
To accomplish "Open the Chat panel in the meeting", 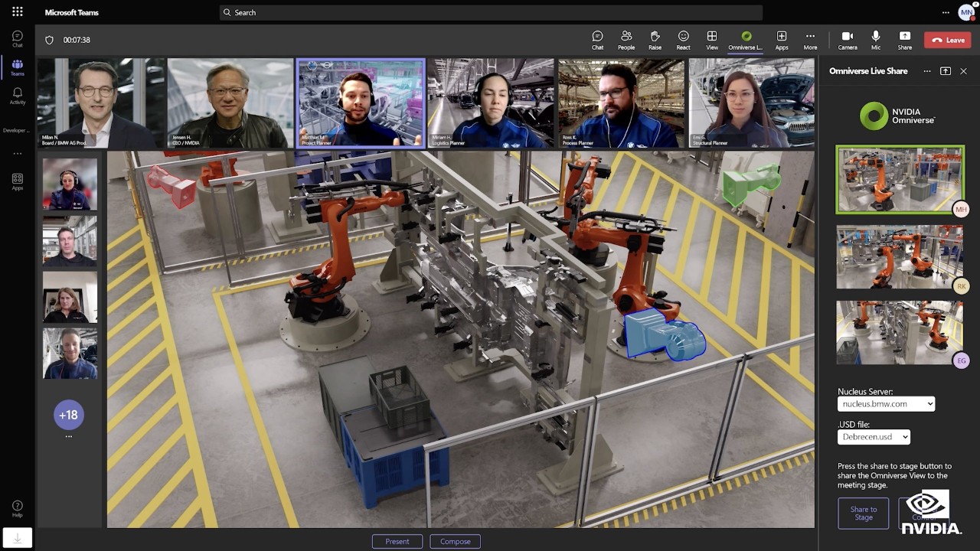I will click(x=597, y=40).
